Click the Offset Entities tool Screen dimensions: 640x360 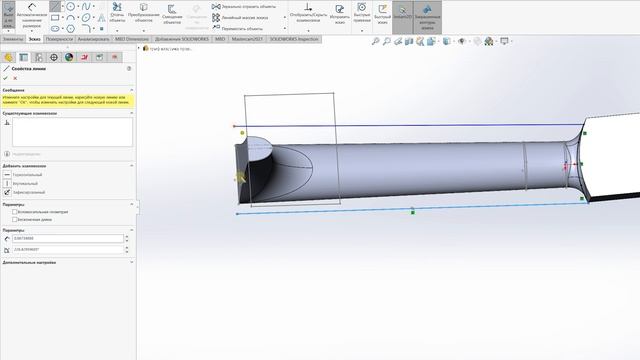172,14
